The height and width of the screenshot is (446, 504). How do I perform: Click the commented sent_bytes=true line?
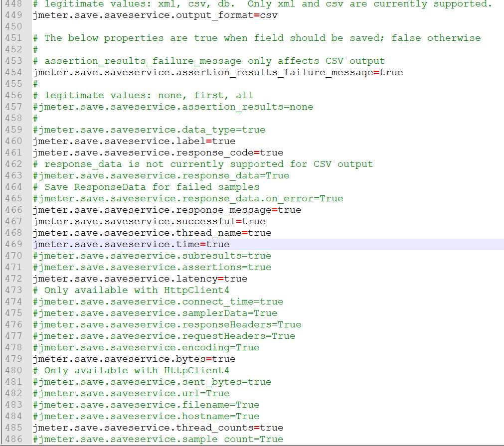[x=152, y=382]
